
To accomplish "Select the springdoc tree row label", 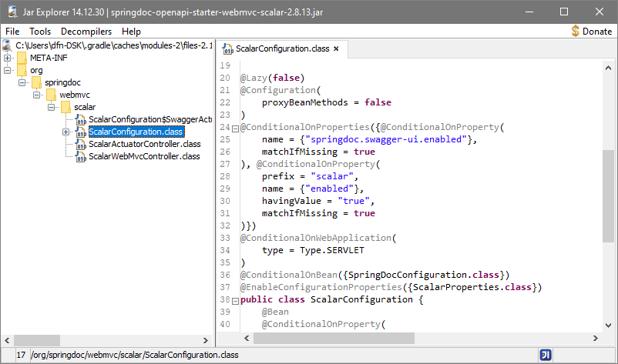I will click(62, 82).
